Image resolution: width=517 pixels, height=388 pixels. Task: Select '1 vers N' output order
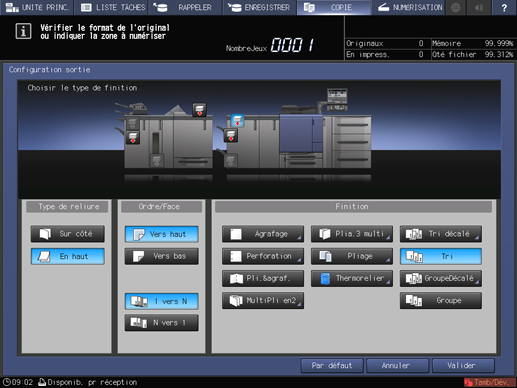pos(162,301)
